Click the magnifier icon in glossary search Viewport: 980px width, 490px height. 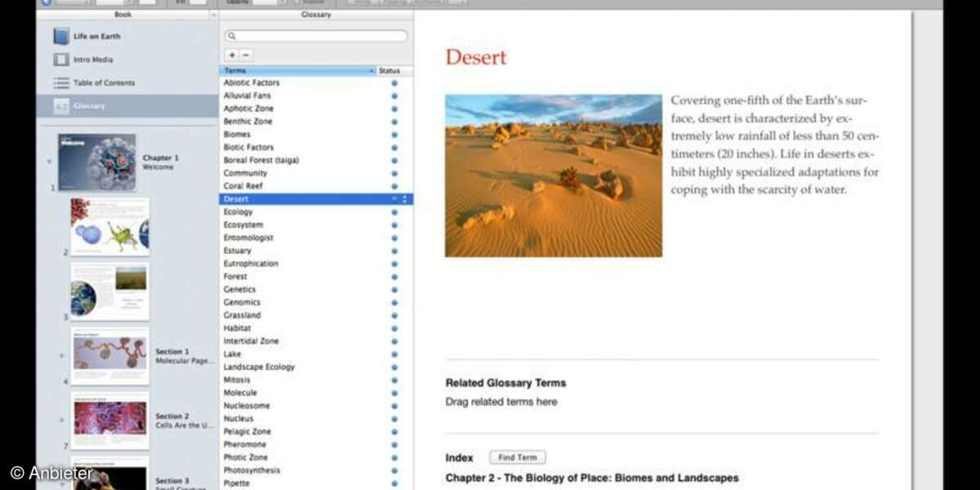click(233, 37)
